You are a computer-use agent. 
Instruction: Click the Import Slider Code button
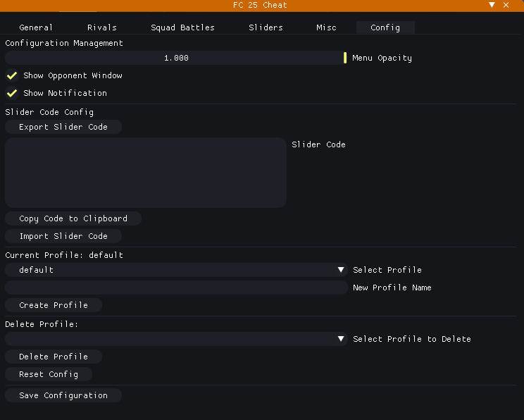(x=63, y=236)
